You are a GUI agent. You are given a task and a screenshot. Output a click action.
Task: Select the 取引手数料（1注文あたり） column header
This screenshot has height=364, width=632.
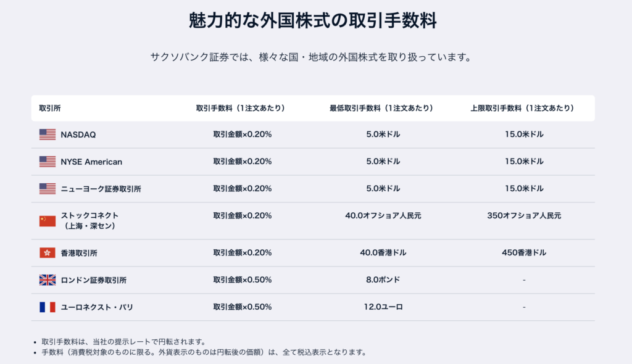click(241, 108)
